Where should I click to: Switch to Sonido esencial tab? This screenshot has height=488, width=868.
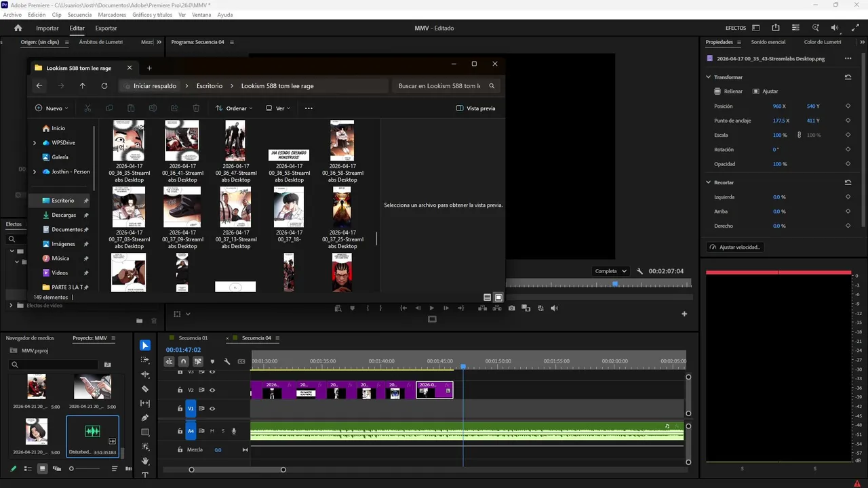tap(768, 42)
